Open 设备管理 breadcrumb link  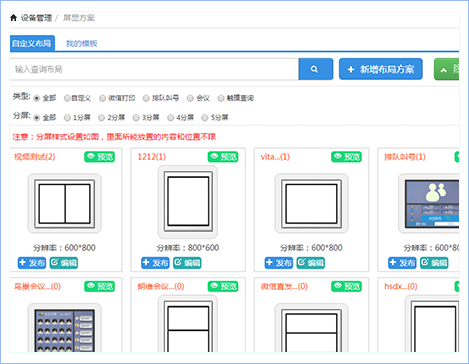click(36, 18)
